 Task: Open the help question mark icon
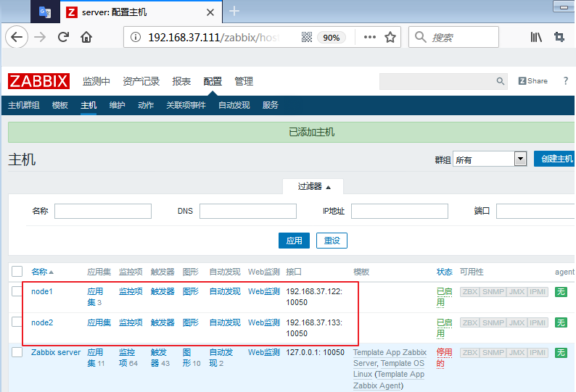click(566, 80)
